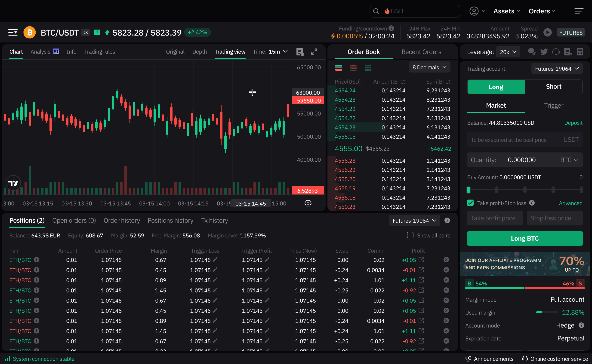
Task: Open the Trading rules tab
Action: [99, 52]
